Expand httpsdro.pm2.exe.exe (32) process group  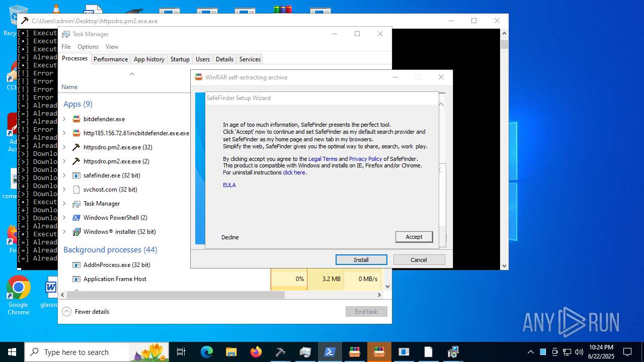(64, 147)
